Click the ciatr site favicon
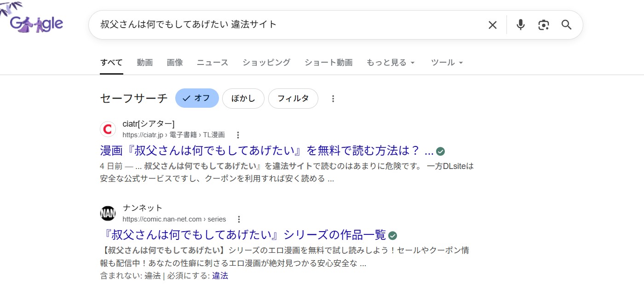The width and height of the screenshot is (644, 291). [x=108, y=129]
